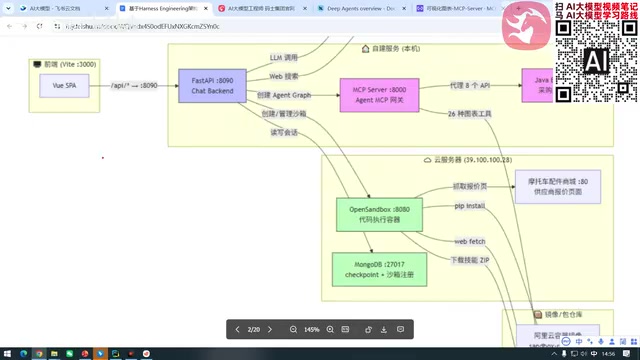Click the 145% zoom level value
Screen dimensions: 640x360
pos(311,329)
